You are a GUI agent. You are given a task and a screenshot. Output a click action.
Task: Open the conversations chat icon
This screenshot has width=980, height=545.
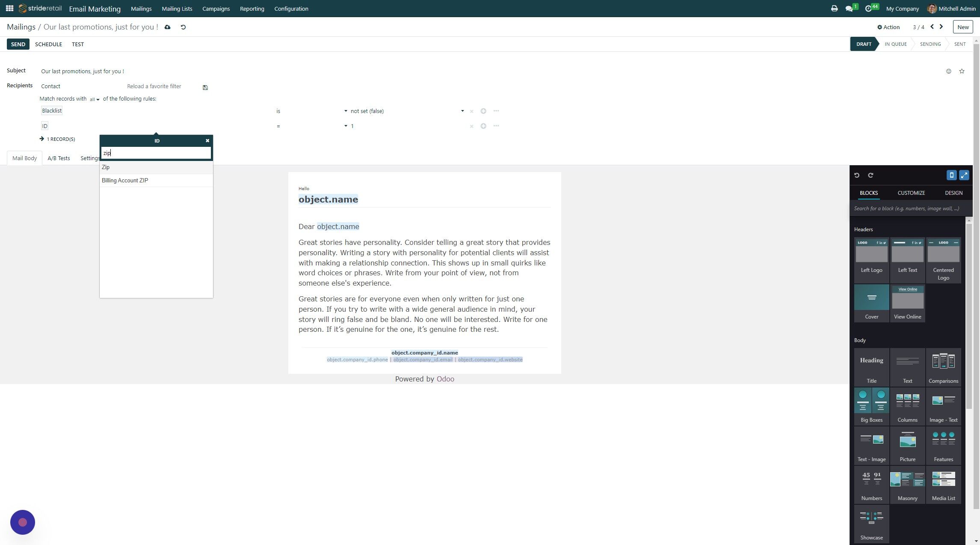click(x=850, y=9)
